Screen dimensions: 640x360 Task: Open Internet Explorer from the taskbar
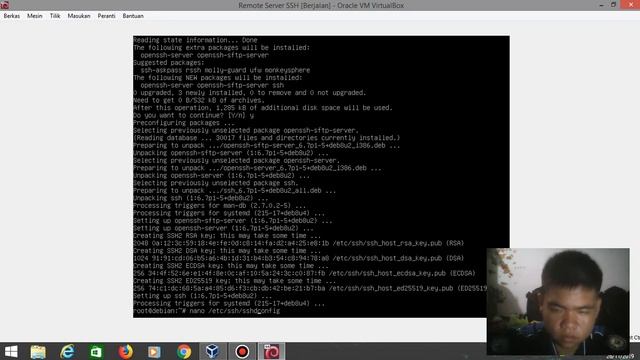click(67, 351)
